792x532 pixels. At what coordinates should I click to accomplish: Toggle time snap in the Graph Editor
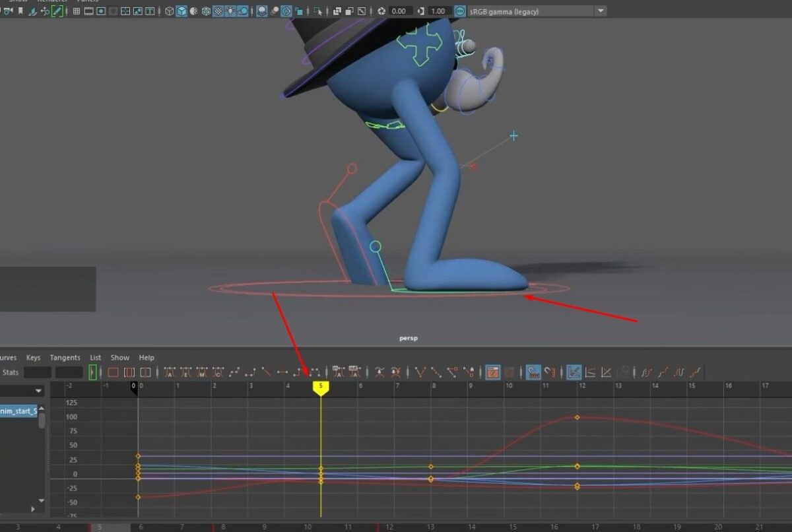533,373
